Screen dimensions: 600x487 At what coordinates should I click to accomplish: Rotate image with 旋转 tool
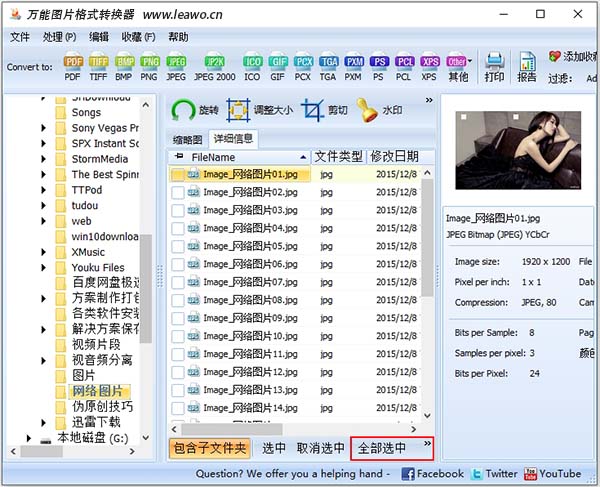[x=194, y=110]
